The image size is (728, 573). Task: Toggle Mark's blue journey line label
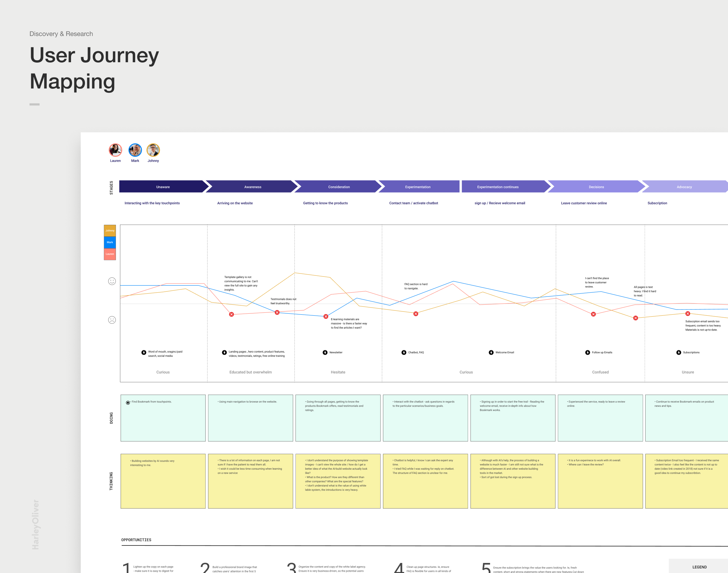click(x=110, y=242)
